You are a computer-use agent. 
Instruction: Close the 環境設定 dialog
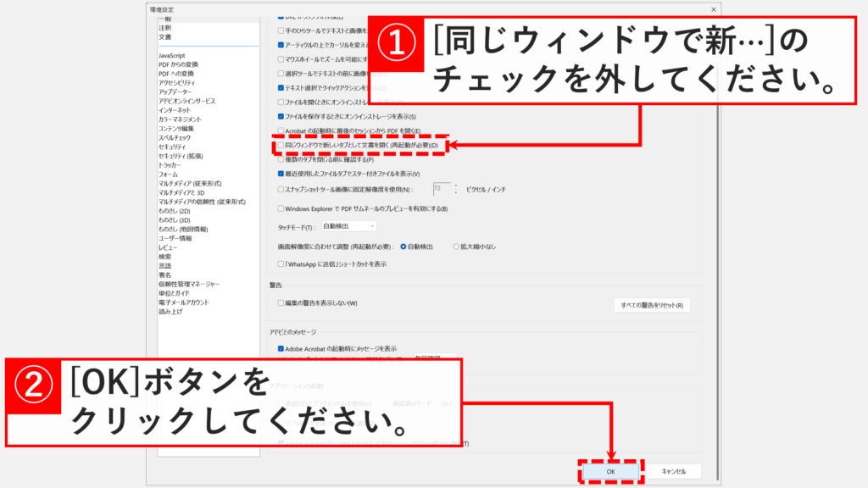click(714, 9)
